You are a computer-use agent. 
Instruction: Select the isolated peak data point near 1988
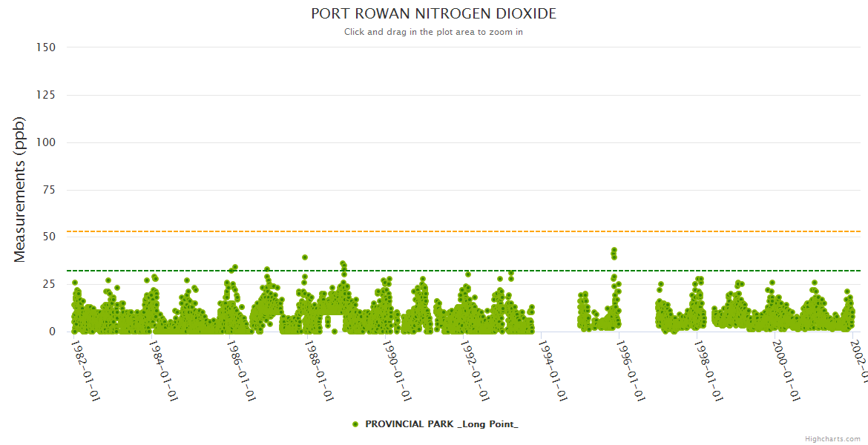coord(304,257)
